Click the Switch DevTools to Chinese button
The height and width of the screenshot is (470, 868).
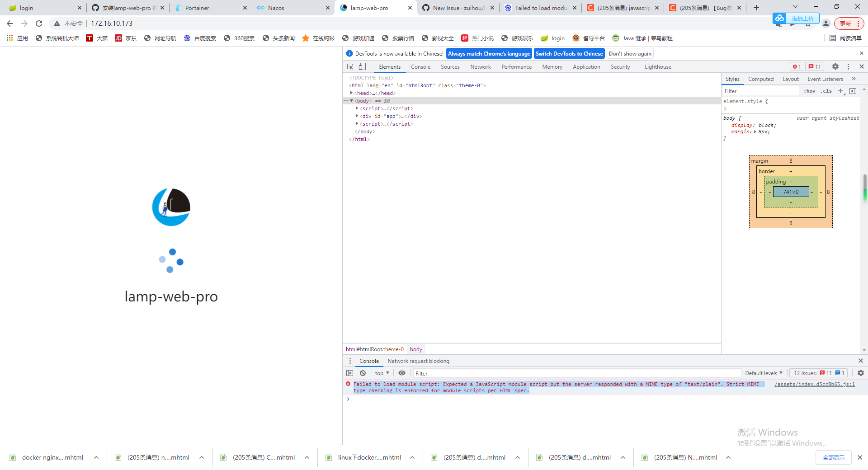569,53
